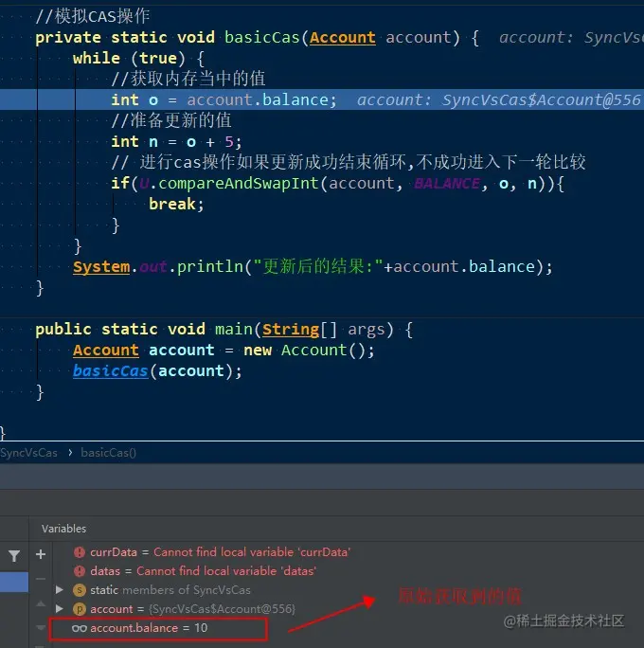644x648 pixels.
Task: Click the BALANCE constant argument
Action: click(x=447, y=183)
